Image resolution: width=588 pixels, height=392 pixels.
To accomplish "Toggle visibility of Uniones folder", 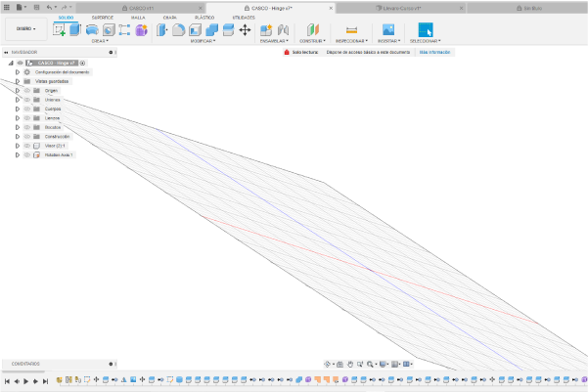I will pos(27,100).
